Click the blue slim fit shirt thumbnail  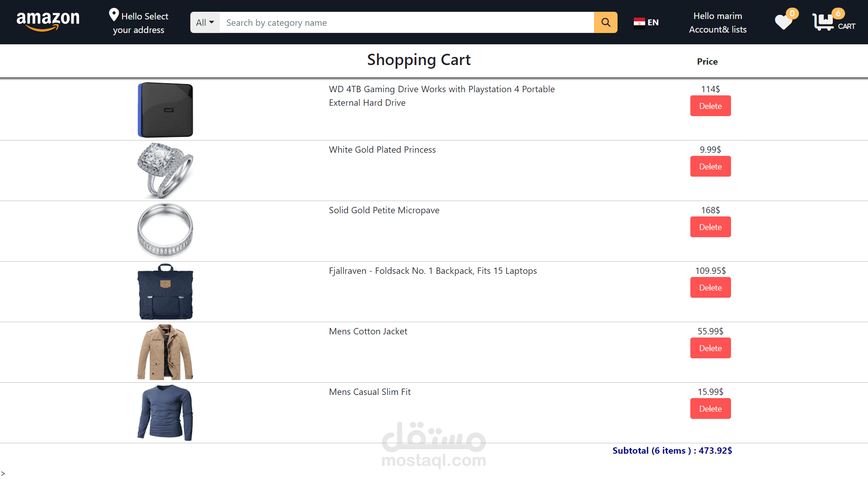pyautogui.click(x=165, y=413)
